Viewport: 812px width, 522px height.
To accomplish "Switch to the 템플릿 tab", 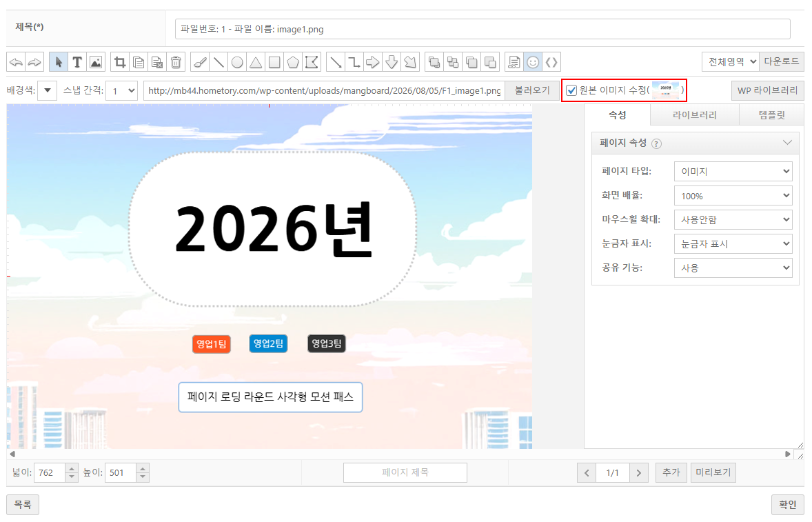I will click(x=771, y=115).
